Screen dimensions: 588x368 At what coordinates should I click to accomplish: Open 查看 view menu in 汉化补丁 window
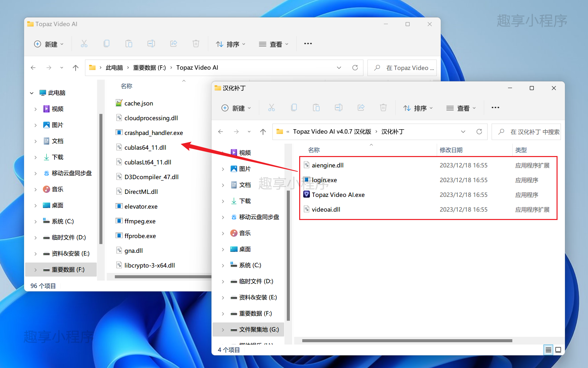pyautogui.click(x=461, y=108)
